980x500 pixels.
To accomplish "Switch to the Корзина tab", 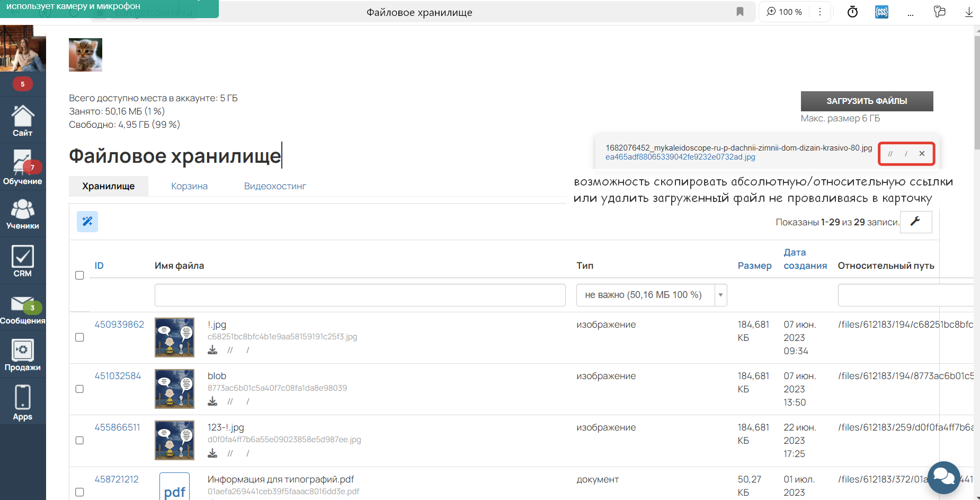I will [189, 186].
